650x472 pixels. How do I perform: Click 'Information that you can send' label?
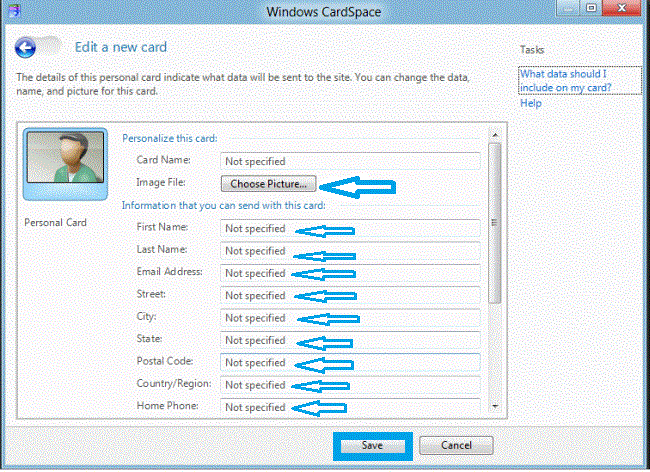pyautogui.click(x=223, y=206)
